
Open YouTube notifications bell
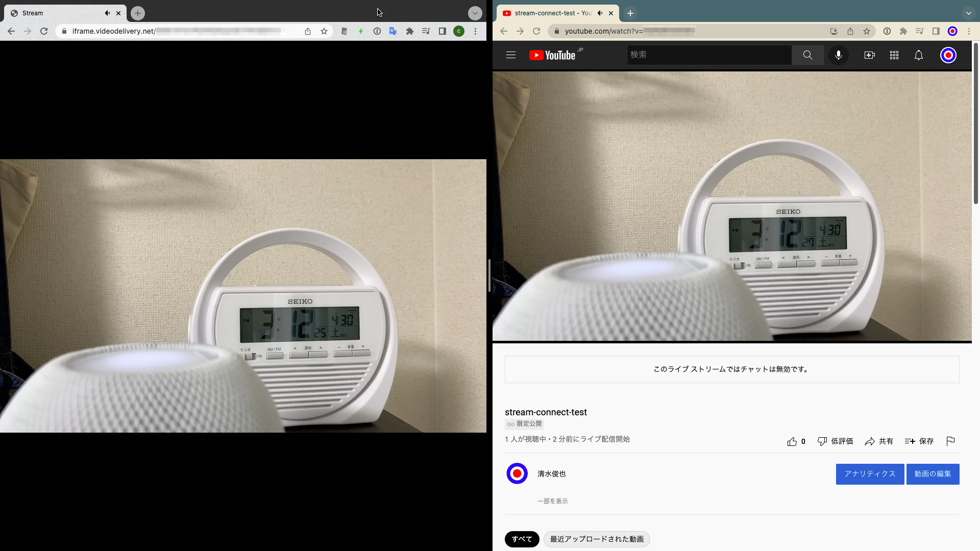tap(919, 55)
